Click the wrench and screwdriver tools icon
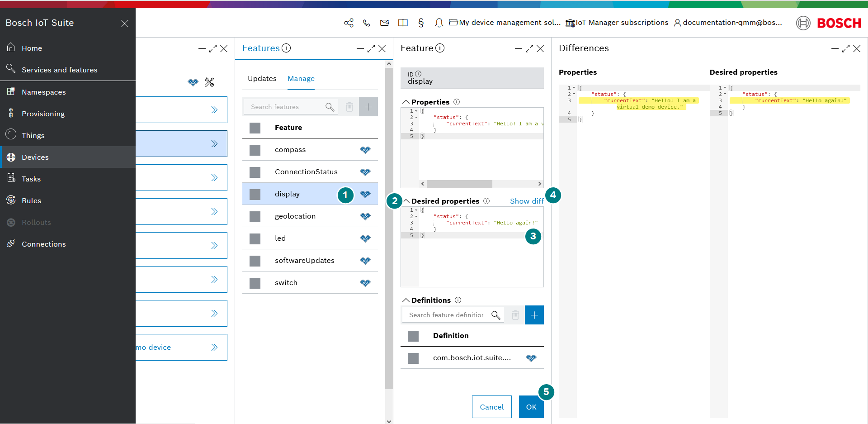The height and width of the screenshot is (424, 868). coord(209,82)
